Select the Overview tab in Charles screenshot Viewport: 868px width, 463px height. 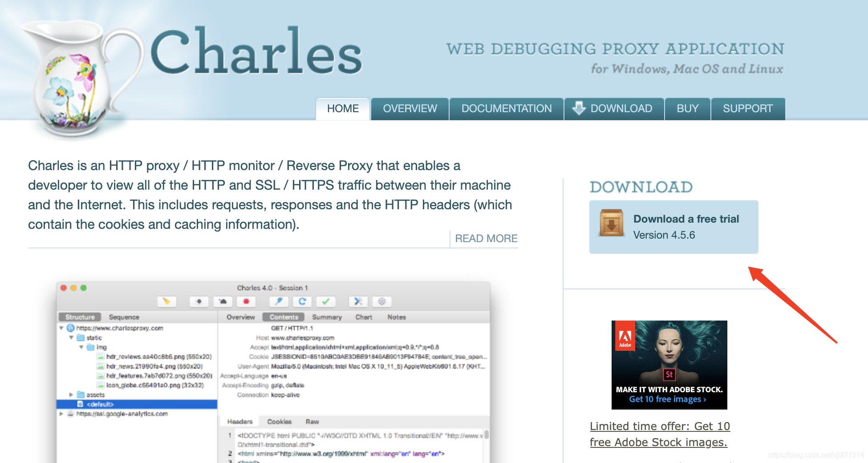(240, 317)
